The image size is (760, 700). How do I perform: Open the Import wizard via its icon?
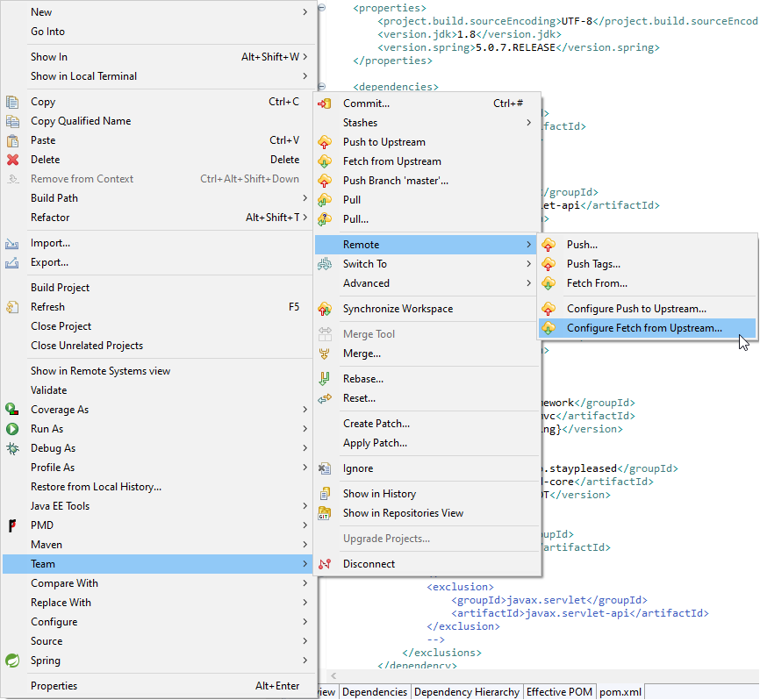[x=12, y=242]
